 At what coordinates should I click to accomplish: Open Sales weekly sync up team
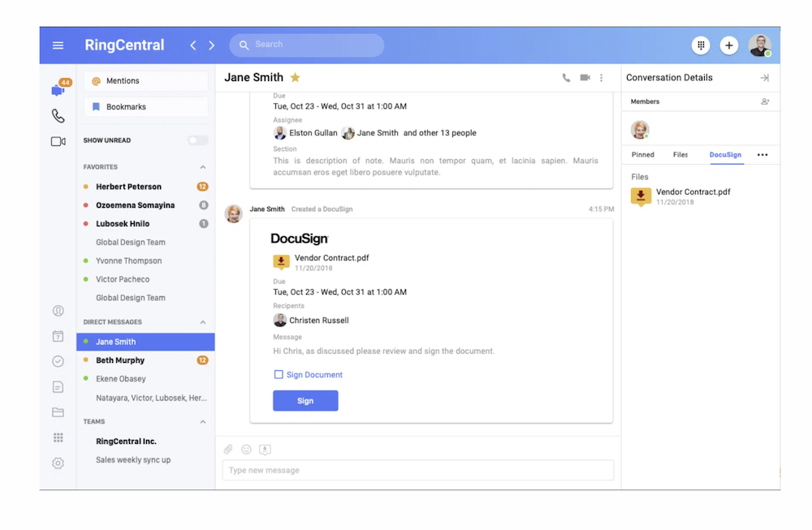[145, 460]
